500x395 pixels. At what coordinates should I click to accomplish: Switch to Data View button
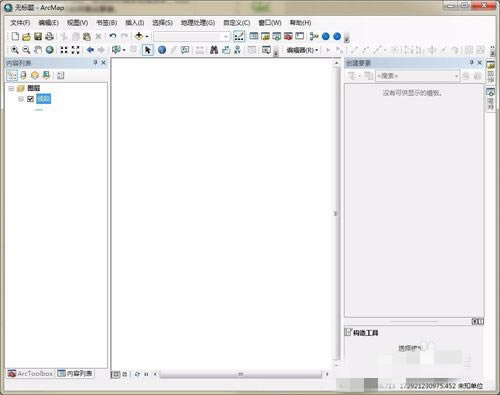(x=115, y=374)
